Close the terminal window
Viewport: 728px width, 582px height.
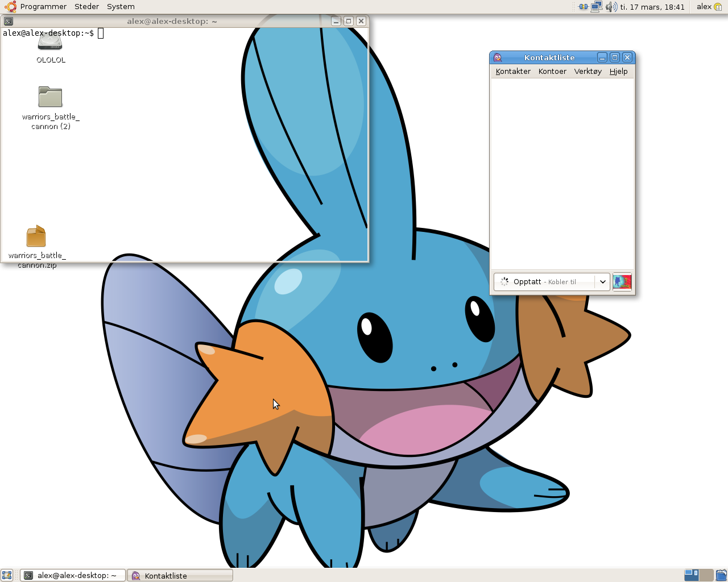[361, 21]
